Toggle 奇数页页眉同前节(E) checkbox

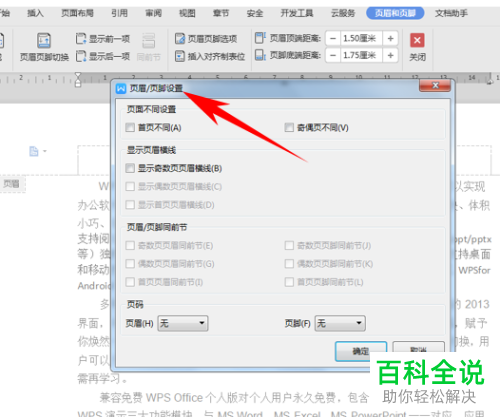pyautogui.click(x=130, y=246)
